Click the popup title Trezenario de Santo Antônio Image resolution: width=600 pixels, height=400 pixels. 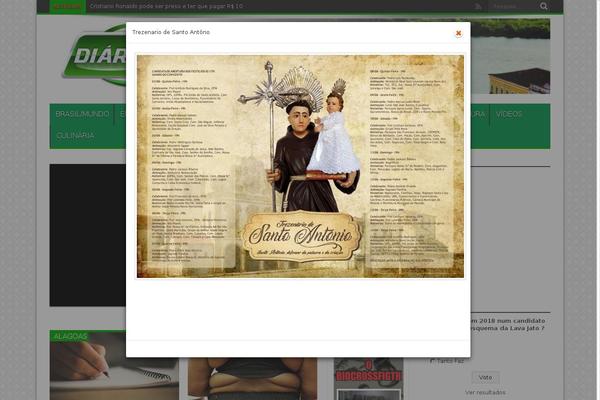coord(171,32)
